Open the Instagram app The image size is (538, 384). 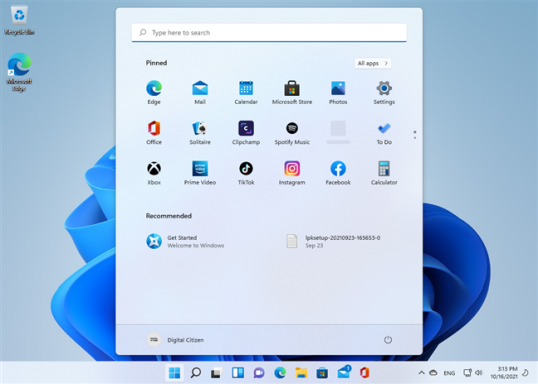click(292, 173)
